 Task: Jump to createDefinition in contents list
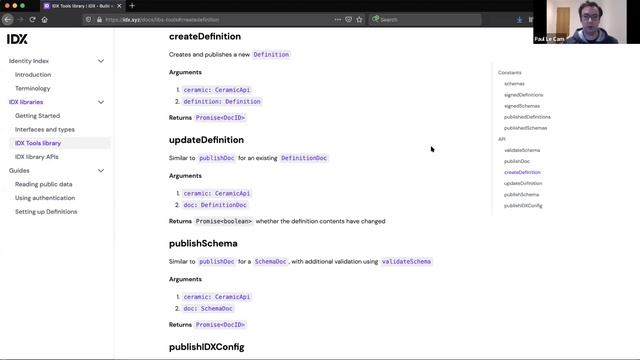point(522,172)
